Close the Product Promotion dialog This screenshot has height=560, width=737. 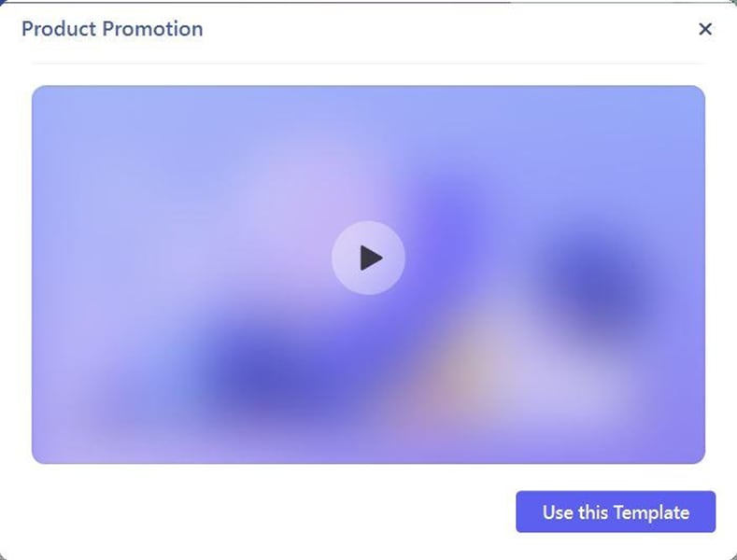(704, 29)
